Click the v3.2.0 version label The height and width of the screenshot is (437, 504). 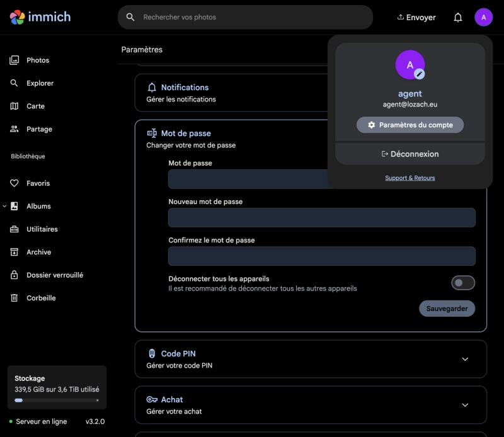pyautogui.click(x=95, y=422)
